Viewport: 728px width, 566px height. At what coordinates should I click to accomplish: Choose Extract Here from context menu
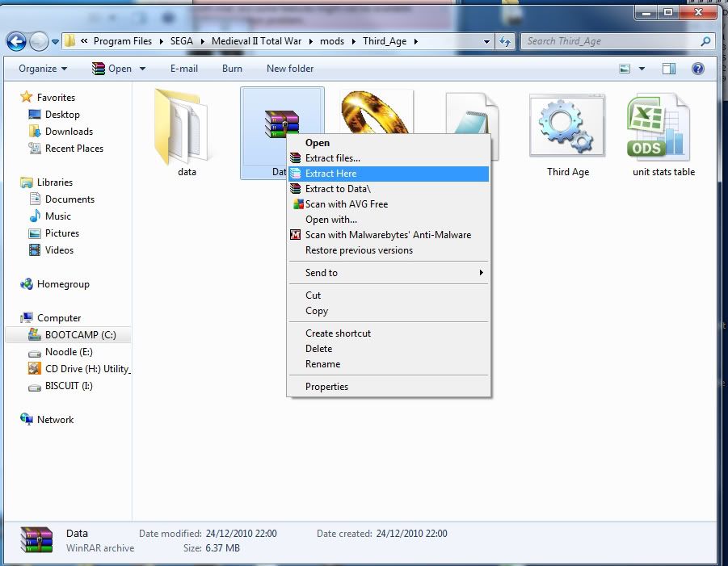(330, 174)
